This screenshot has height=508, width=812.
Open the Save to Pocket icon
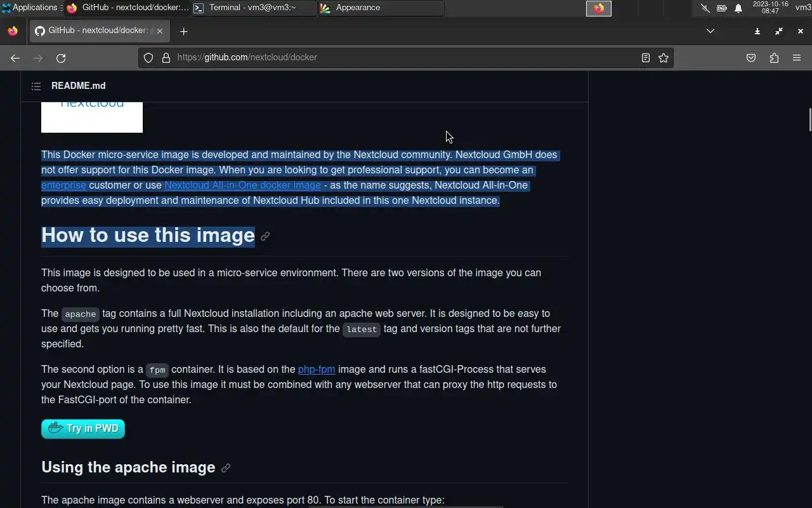pos(751,58)
